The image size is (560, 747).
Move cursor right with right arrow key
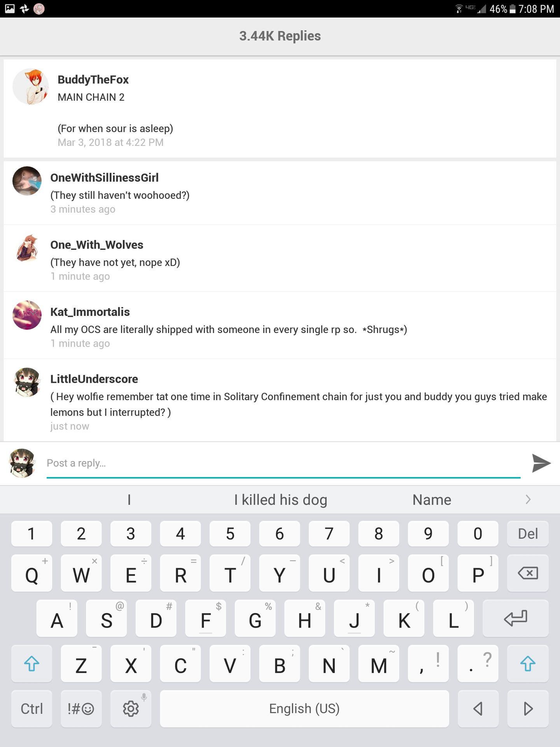[528, 708]
